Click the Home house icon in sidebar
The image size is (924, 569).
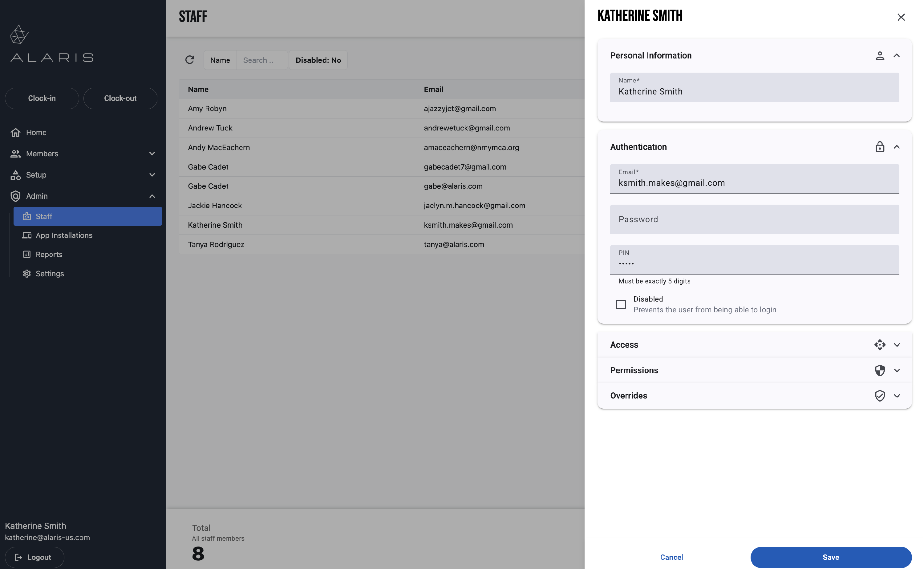(15, 132)
